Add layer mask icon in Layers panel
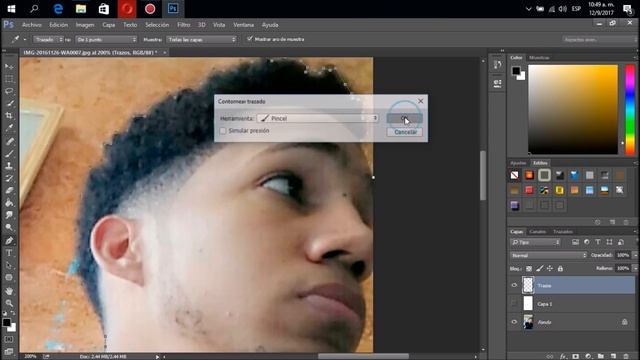640x360 pixels. pos(576,356)
